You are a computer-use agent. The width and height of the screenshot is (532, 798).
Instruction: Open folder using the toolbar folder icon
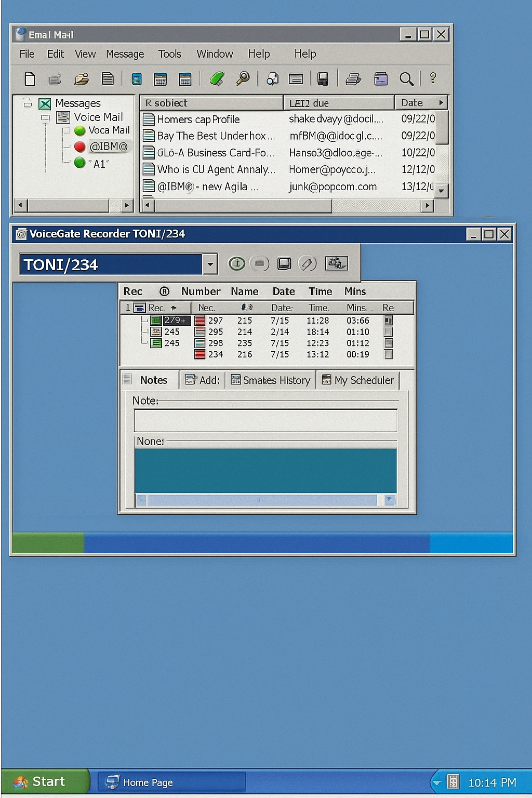pos(81,78)
